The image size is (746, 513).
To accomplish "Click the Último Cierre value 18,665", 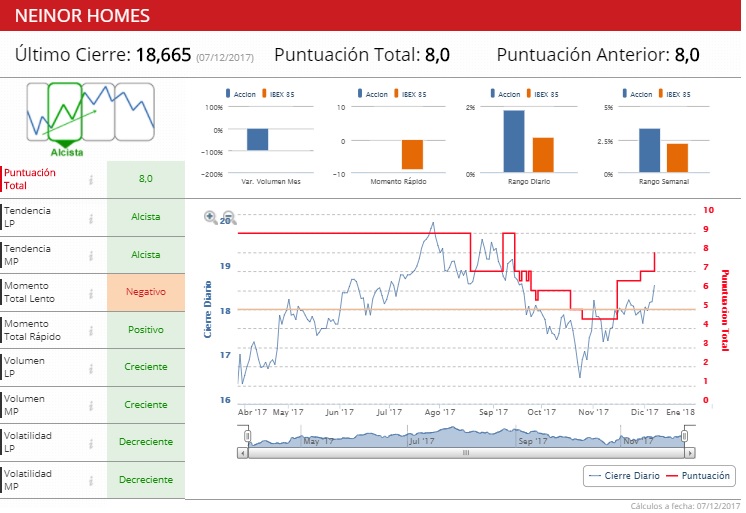I will pyautogui.click(x=164, y=55).
